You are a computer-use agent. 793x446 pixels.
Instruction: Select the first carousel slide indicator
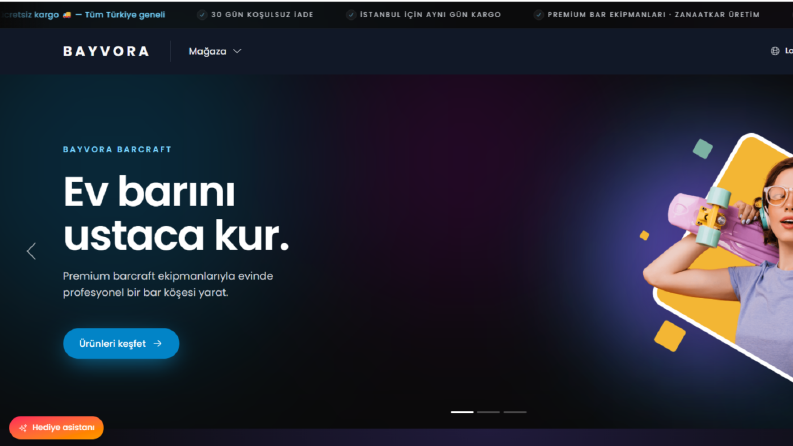coord(462,412)
